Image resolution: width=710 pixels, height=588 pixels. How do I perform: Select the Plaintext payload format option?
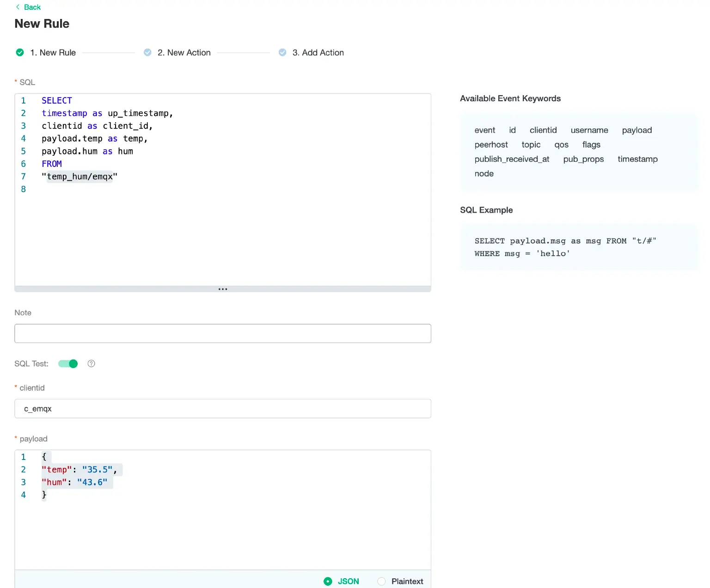point(381,582)
